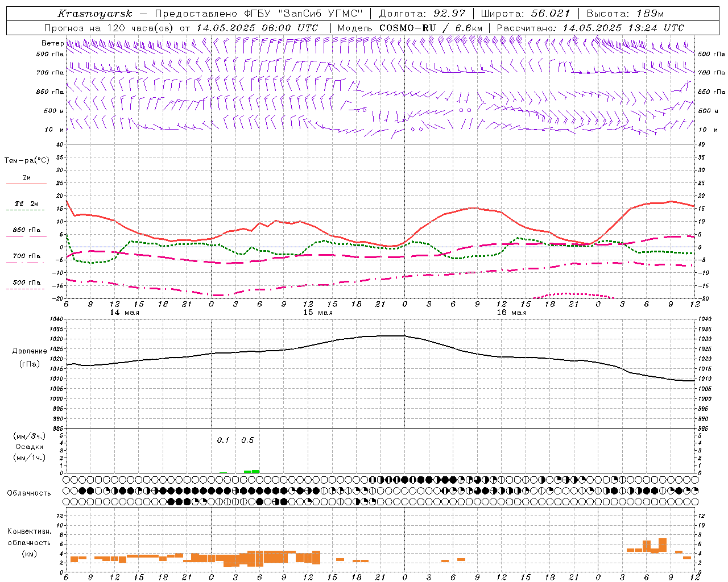Click the 0.5 precipitation amount value

coord(247,440)
